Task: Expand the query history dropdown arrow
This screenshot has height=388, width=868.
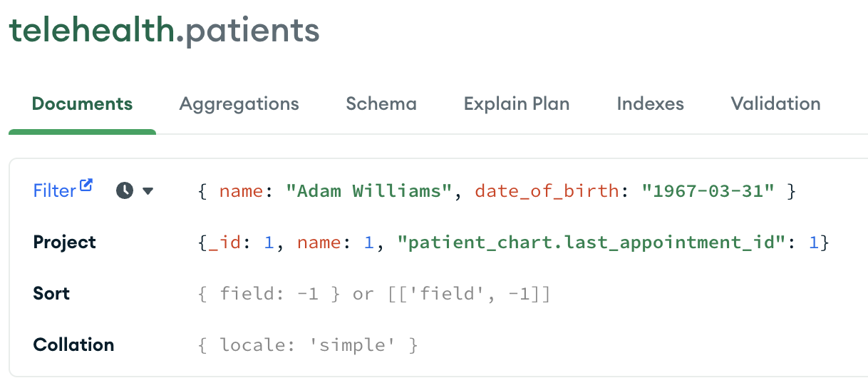Action: pyautogui.click(x=148, y=191)
